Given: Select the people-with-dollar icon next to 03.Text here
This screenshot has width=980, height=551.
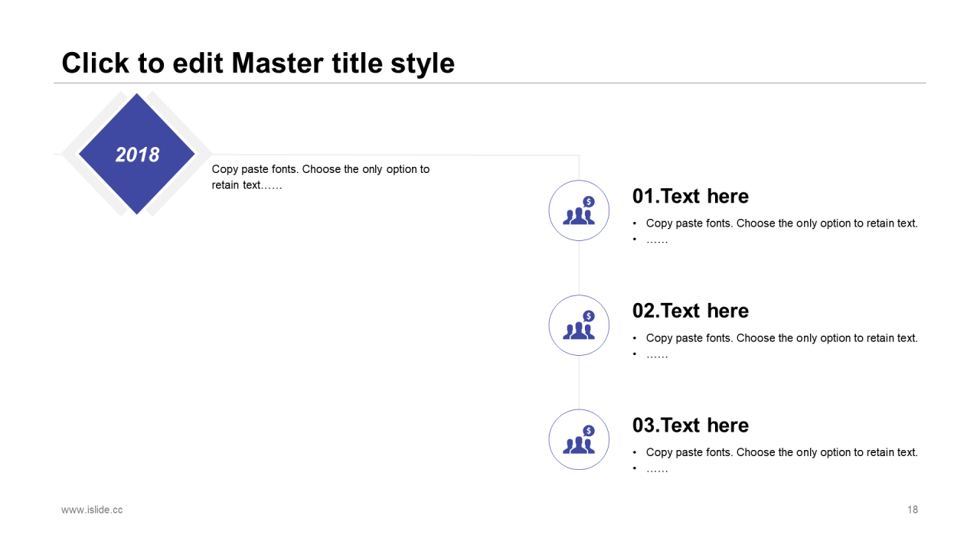Looking at the screenshot, I should pyautogui.click(x=579, y=439).
